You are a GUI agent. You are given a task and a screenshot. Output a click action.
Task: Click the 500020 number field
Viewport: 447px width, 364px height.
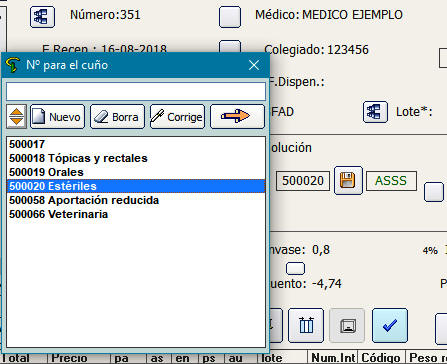(303, 181)
